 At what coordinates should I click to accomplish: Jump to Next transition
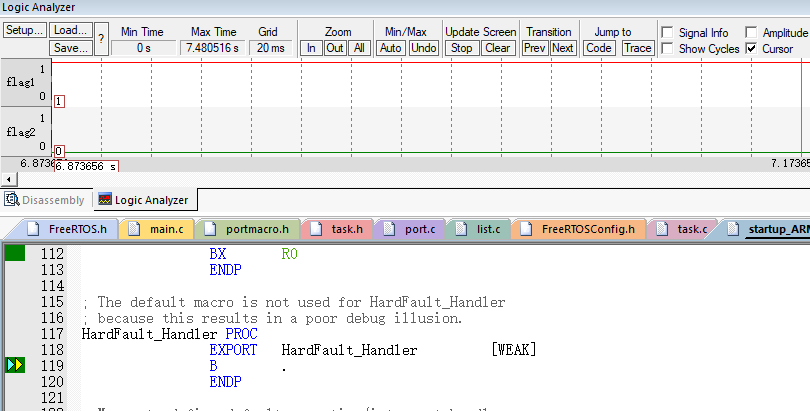(x=563, y=48)
